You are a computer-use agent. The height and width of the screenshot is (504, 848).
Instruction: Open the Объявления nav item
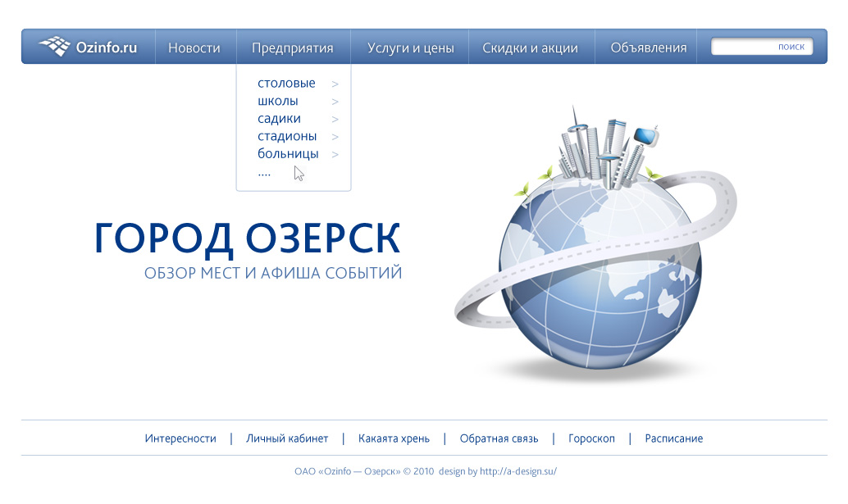pos(649,48)
